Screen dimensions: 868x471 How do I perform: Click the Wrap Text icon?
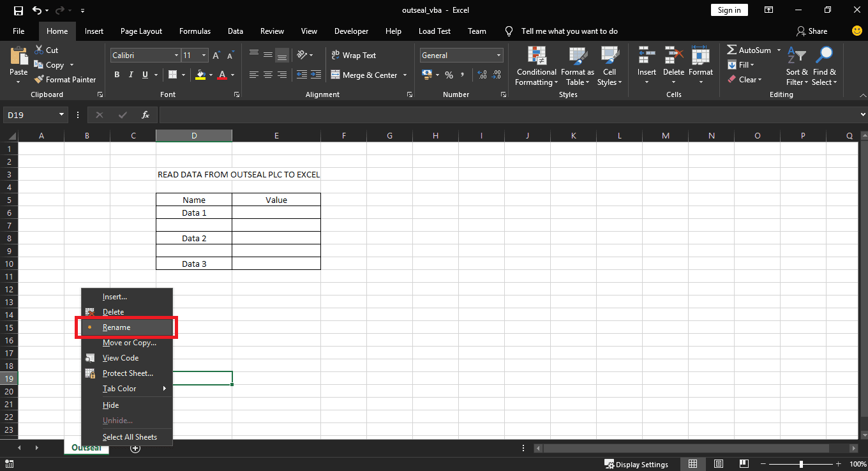(x=336, y=55)
